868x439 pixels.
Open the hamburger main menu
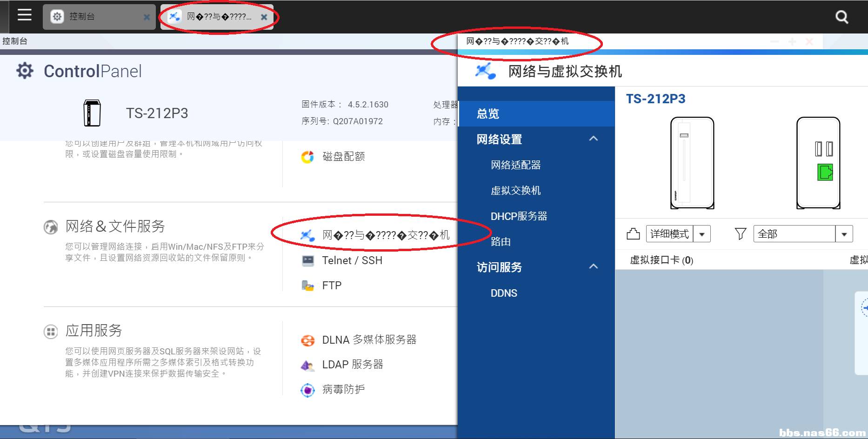click(24, 15)
